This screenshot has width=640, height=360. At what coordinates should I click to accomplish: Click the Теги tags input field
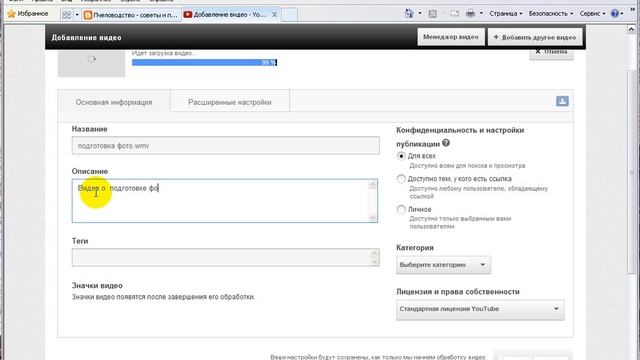click(x=225, y=258)
